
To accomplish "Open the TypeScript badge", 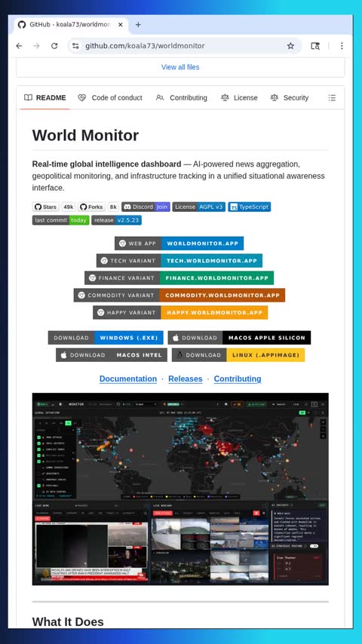I will point(250,207).
